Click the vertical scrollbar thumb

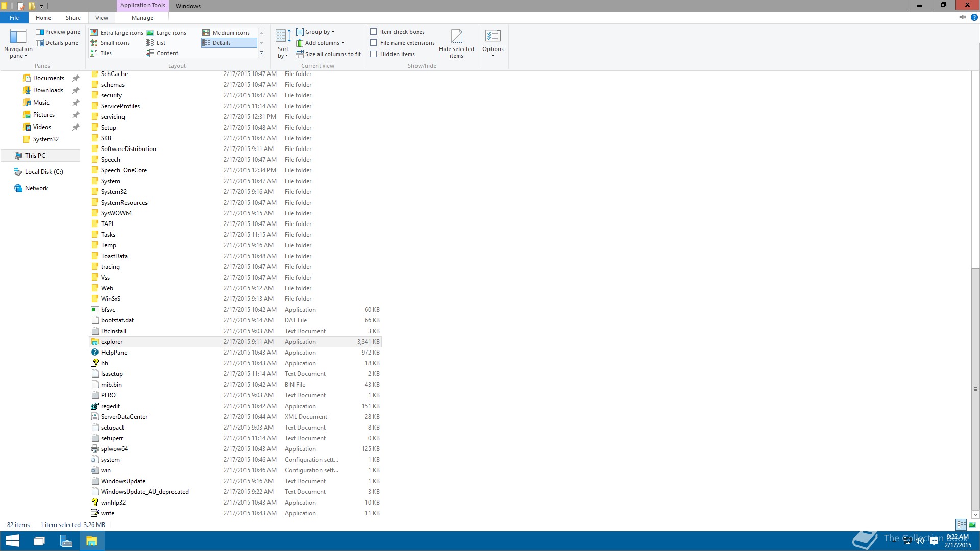[975, 389]
